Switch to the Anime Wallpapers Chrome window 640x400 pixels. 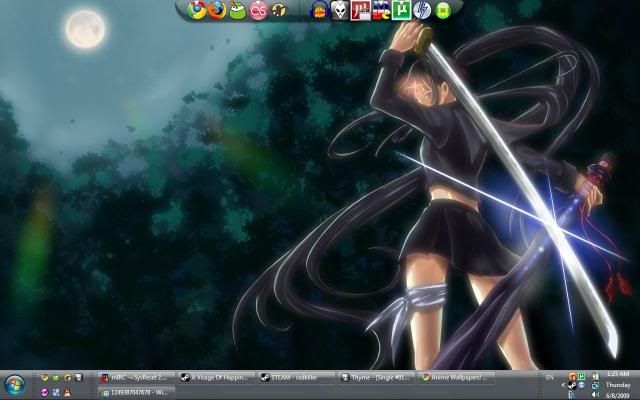click(x=456, y=377)
